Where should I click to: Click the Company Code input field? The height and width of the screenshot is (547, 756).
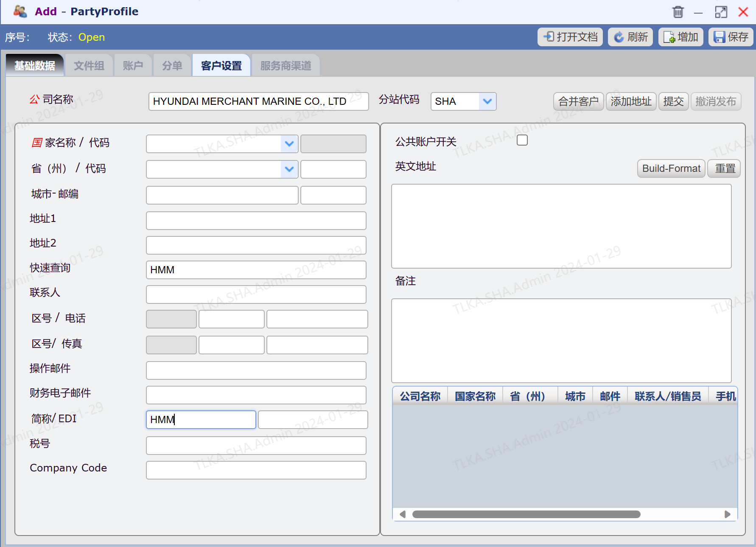pyautogui.click(x=256, y=470)
